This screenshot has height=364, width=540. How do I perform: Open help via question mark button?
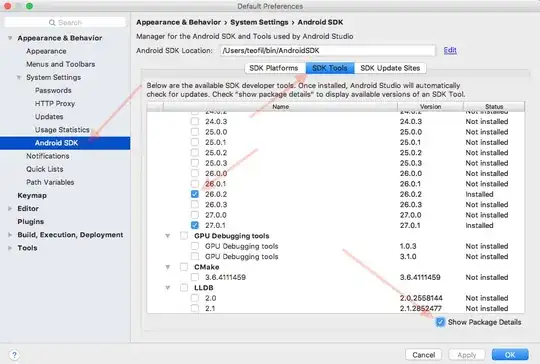click(14, 354)
